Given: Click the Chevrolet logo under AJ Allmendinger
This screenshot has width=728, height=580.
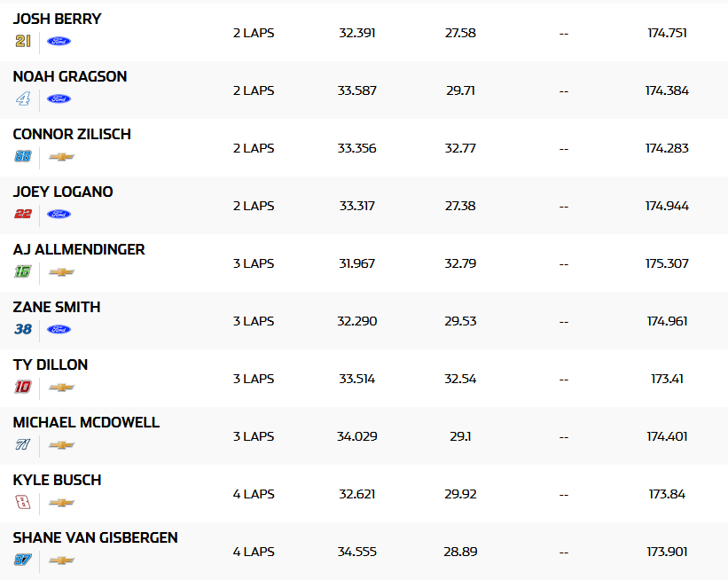Looking at the screenshot, I should [61, 271].
